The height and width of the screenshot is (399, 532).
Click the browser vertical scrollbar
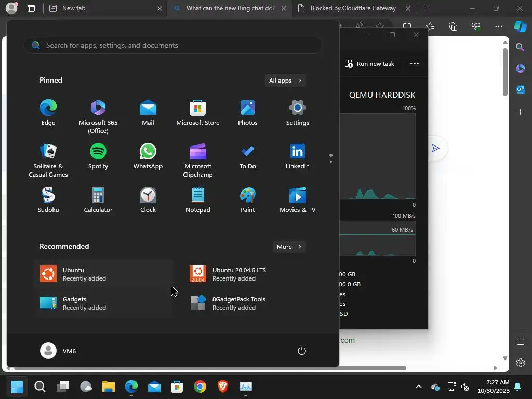[505, 72]
